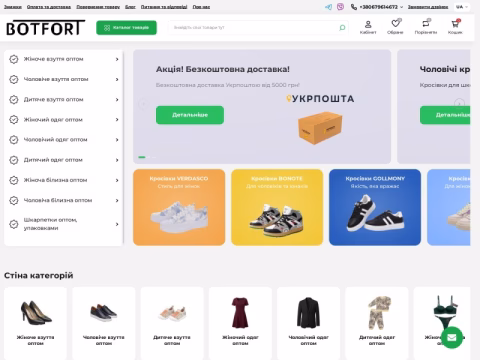
Task: Click Детальніше on the free delivery banner
Action: (x=190, y=115)
